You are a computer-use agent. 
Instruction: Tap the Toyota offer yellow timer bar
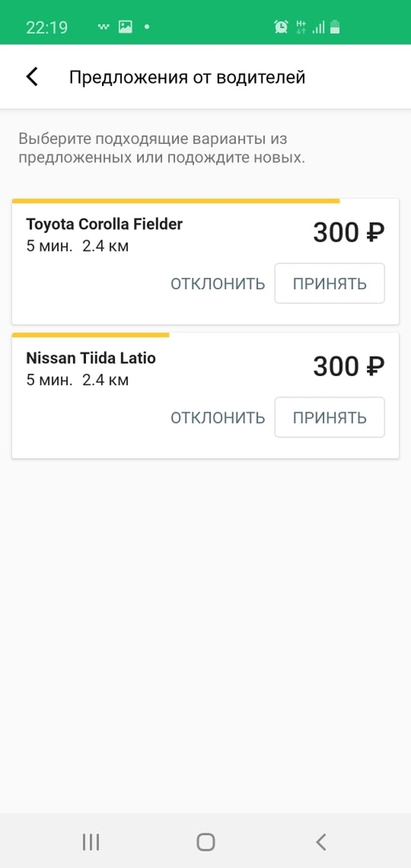(176, 201)
